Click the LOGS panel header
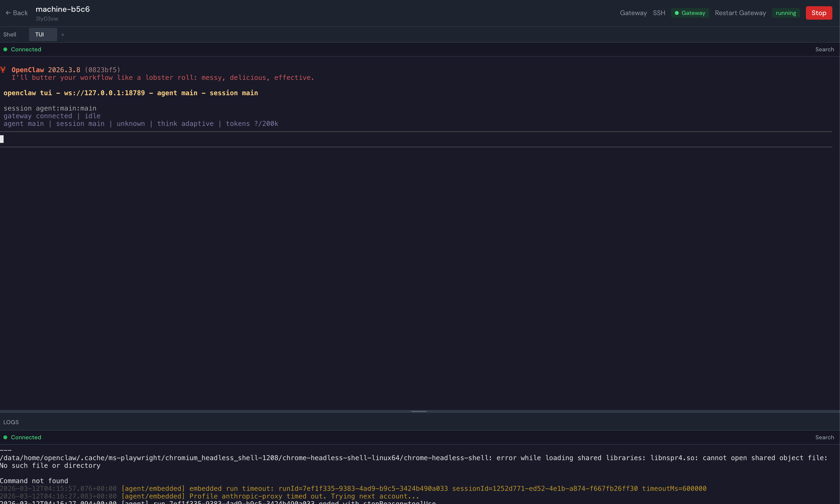This screenshot has width=840, height=504. pos(11,422)
